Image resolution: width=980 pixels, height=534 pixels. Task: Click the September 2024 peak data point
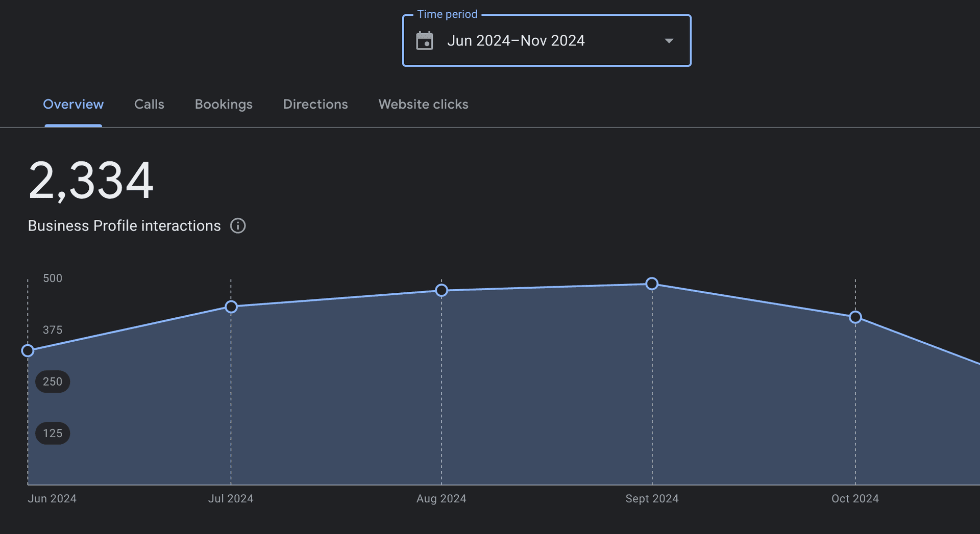[x=652, y=284]
